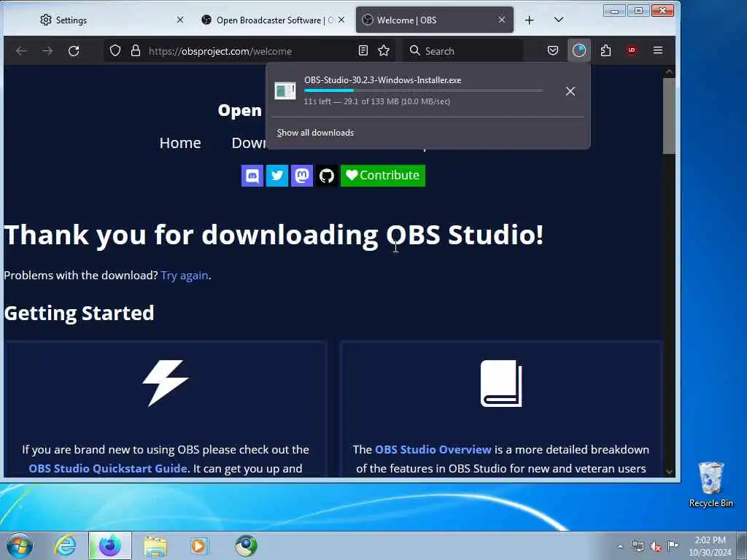
Task: Open the Firefox hamburger menu
Action: pos(658,50)
